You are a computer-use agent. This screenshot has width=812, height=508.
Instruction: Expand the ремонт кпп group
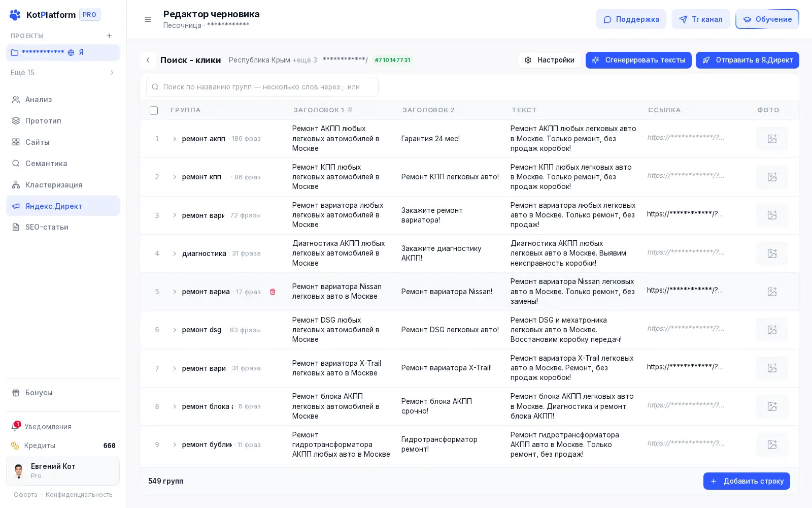click(x=175, y=177)
